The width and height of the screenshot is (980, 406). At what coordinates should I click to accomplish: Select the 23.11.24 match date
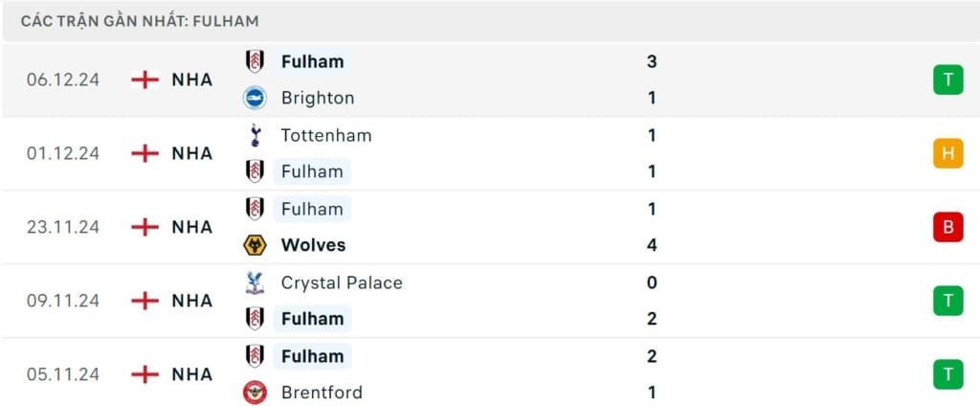63,227
